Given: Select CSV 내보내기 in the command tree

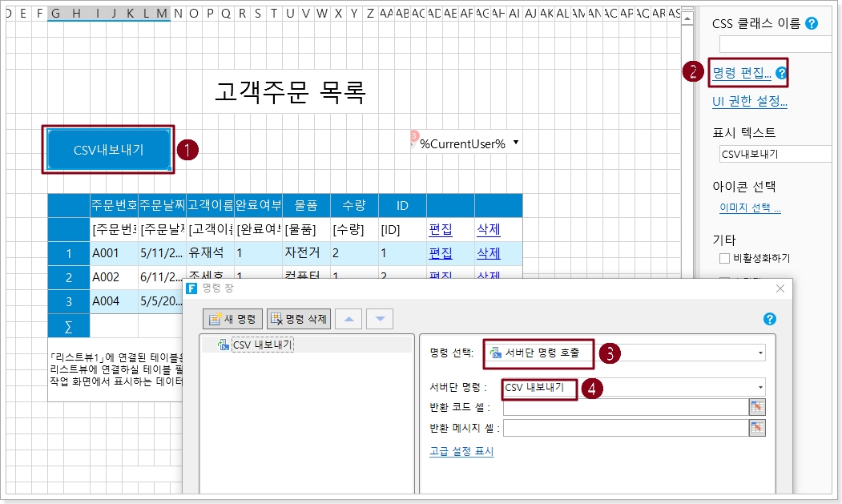Looking at the screenshot, I should pyautogui.click(x=262, y=345).
